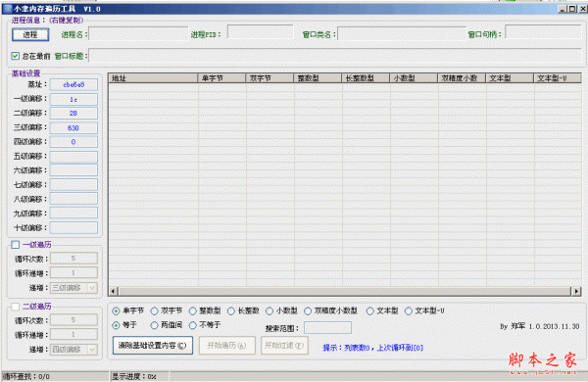Click the 搜索范围 input field
588x382 pixels.
(x=327, y=328)
